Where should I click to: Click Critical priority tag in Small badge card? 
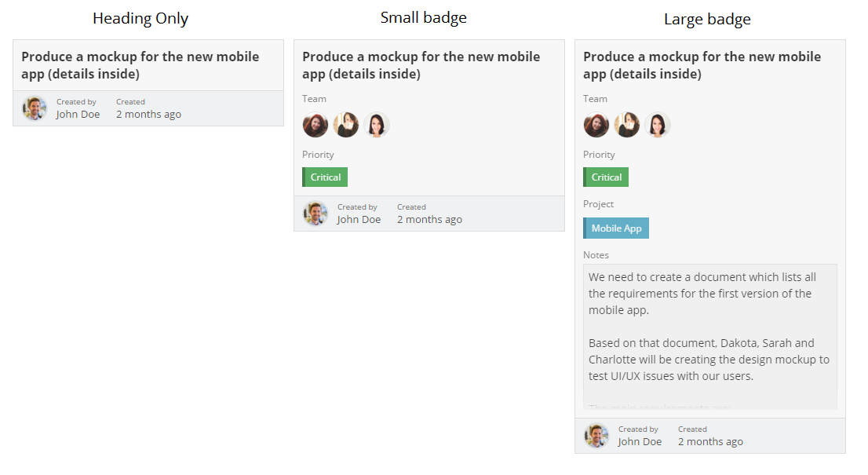coord(325,177)
